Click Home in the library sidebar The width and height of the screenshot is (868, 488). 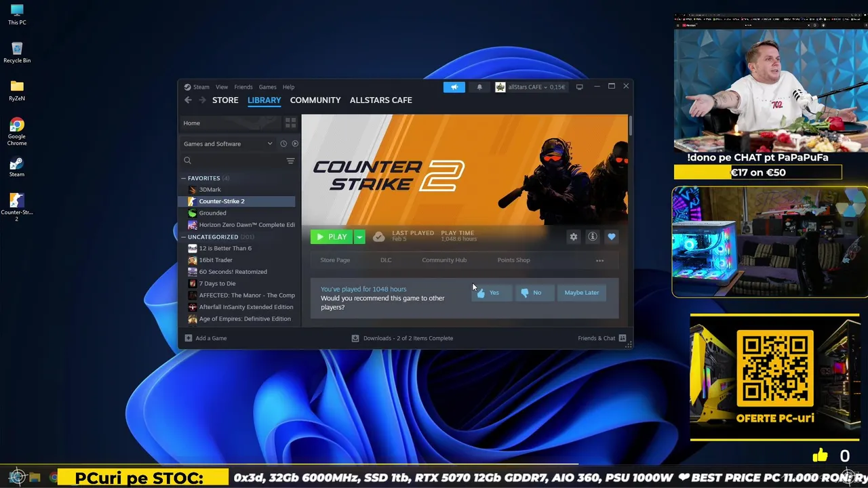click(x=230, y=123)
